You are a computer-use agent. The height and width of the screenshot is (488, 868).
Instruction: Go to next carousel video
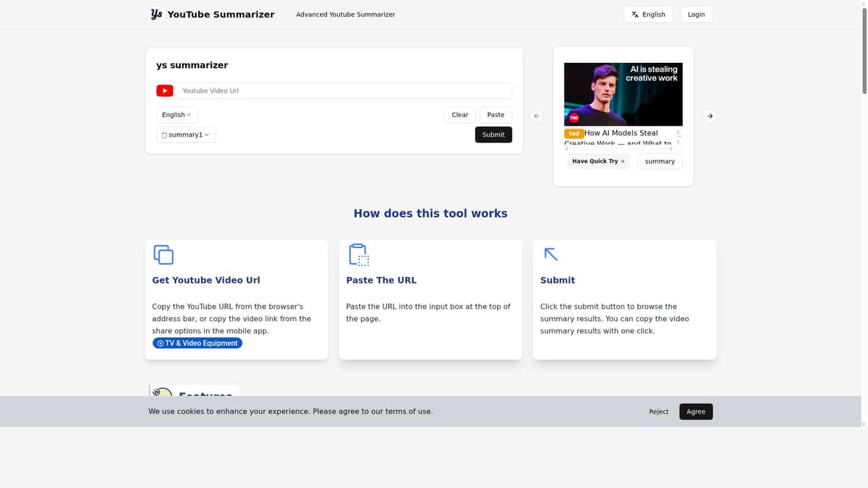tap(710, 116)
